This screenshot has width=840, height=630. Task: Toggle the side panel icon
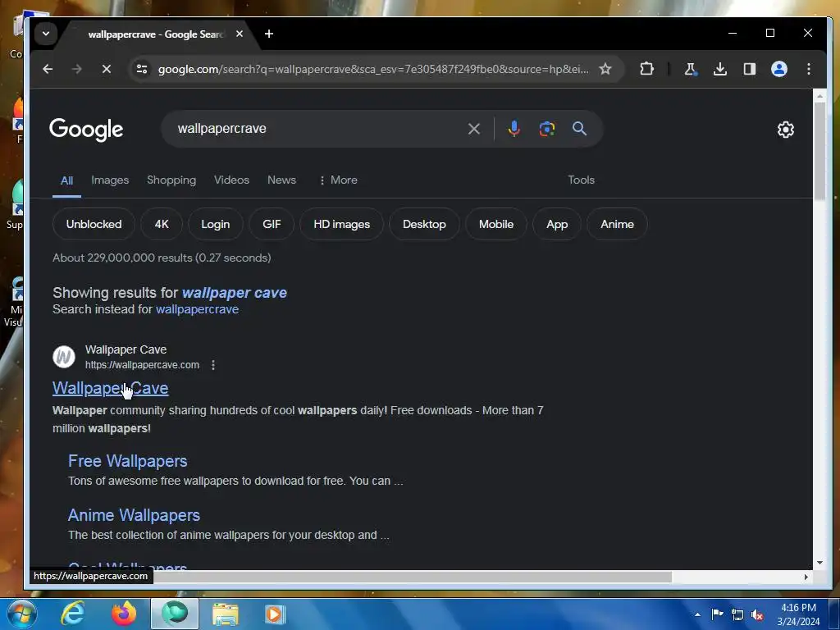pyautogui.click(x=750, y=69)
